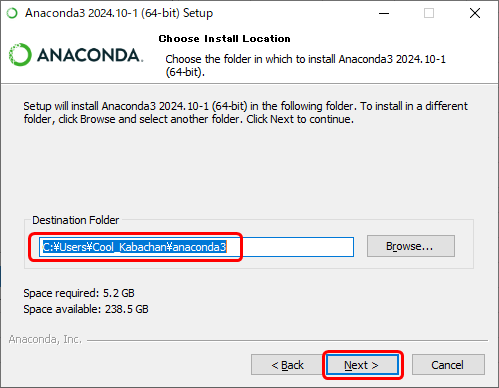The width and height of the screenshot is (499, 388).
Task: Click the highlighted C:¥Users¥Cool_Kabachan¥anaconda3 text
Action: coord(135,247)
